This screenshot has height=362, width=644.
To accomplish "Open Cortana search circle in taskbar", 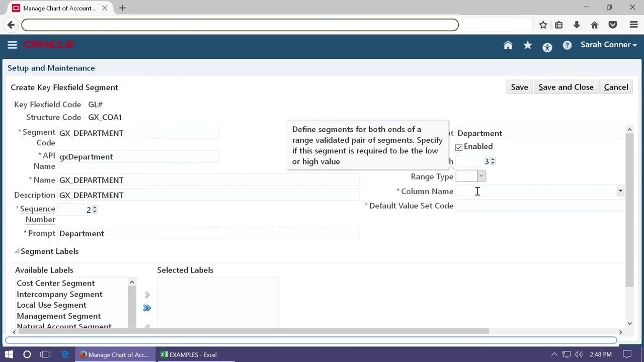I will point(27,354).
